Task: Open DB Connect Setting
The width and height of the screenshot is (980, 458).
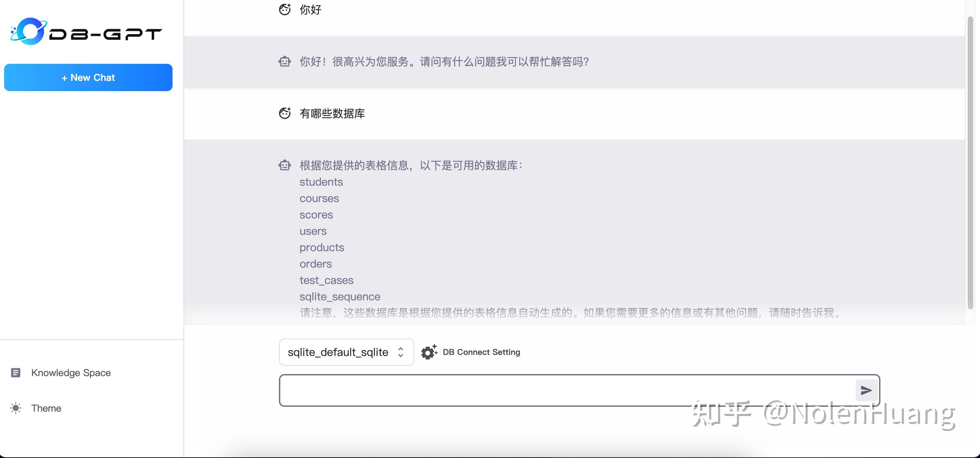Action: (x=481, y=352)
